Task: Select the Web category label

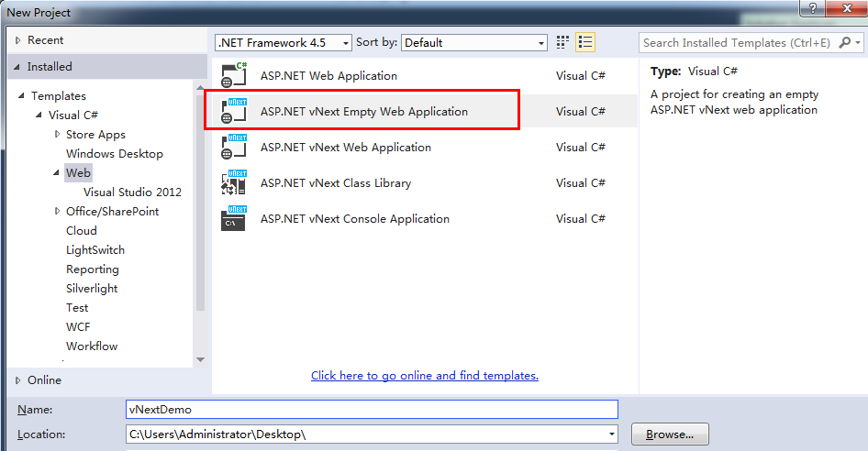Action: [x=78, y=172]
